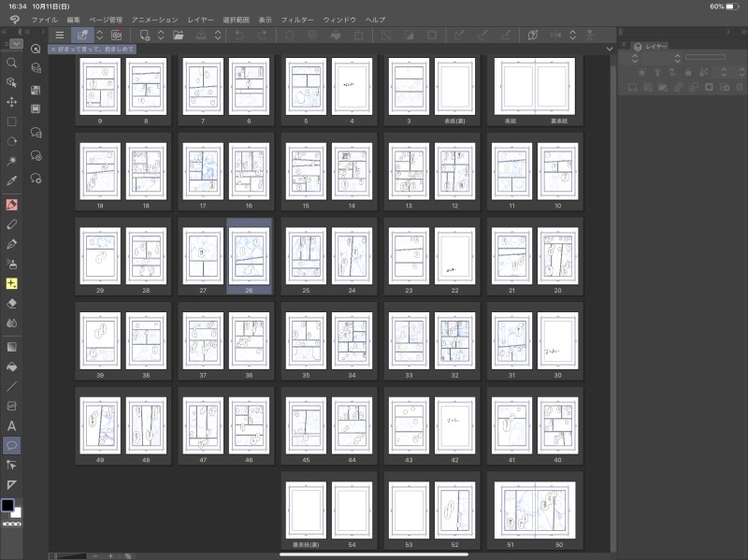748x560 pixels.
Task: Open the Clip Studio support help icon
Action: [x=533, y=35]
